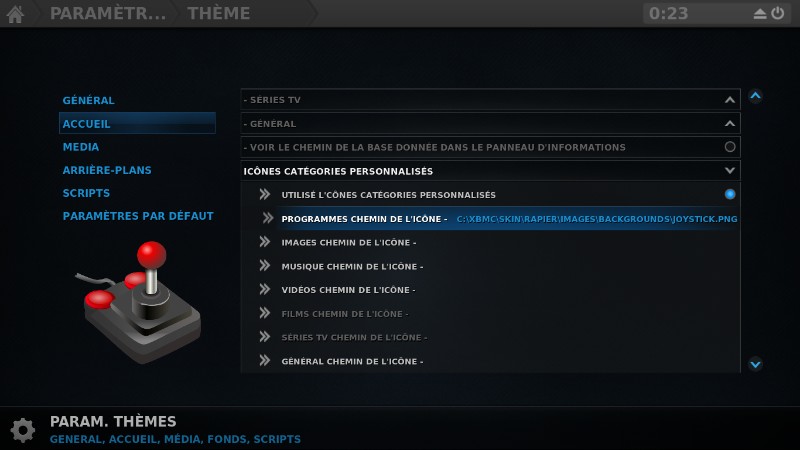Image resolution: width=800 pixels, height=450 pixels.
Task: Go to the Home screen icon
Action: pos(15,14)
